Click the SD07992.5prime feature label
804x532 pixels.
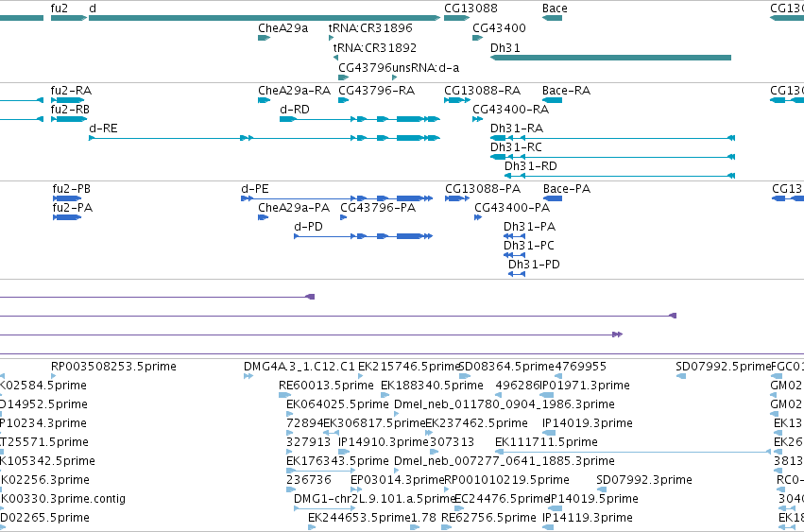pyautogui.click(x=723, y=367)
